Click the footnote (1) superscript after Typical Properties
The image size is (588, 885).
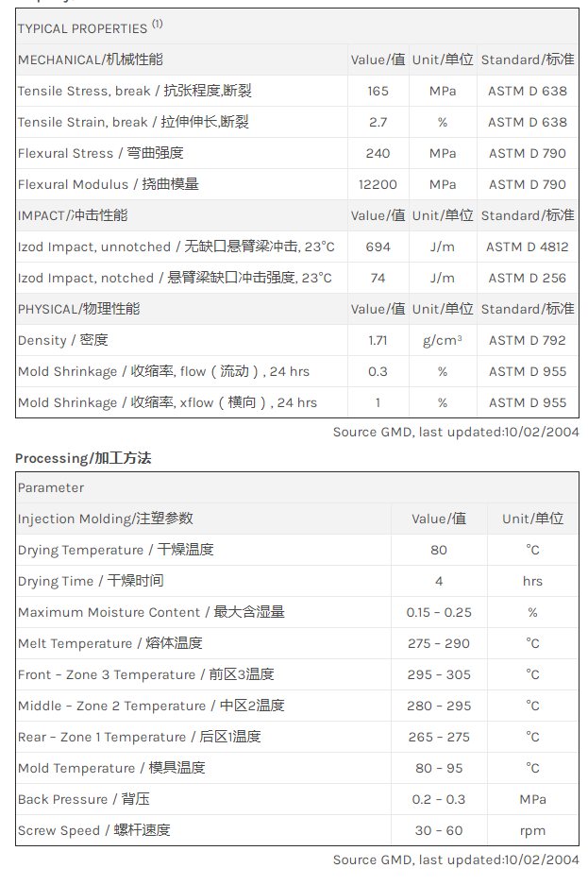click(158, 24)
